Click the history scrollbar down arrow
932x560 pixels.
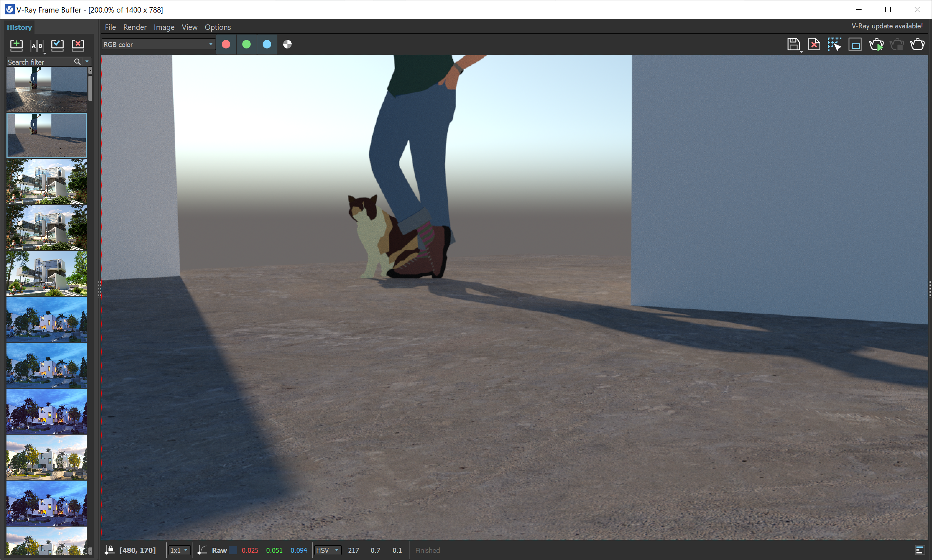(x=90, y=551)
